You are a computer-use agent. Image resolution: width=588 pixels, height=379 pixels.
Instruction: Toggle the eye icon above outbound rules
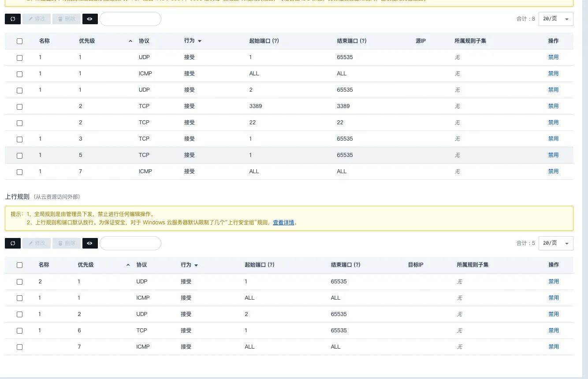point(90,243)
